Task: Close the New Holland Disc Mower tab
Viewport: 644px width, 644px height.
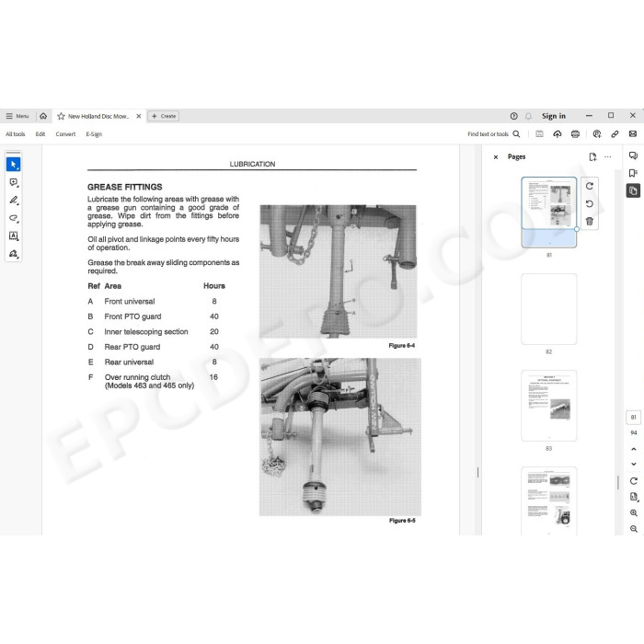Action: [139, 116]
